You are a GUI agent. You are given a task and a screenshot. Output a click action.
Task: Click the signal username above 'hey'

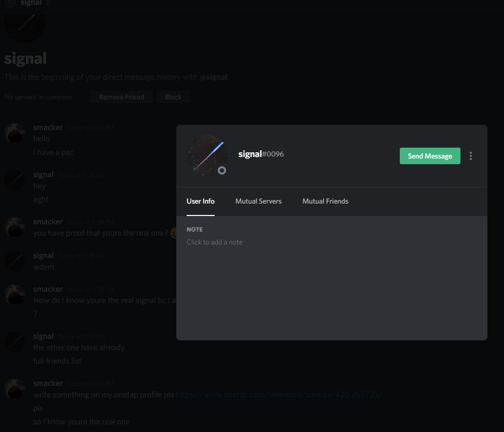[44, 175]
